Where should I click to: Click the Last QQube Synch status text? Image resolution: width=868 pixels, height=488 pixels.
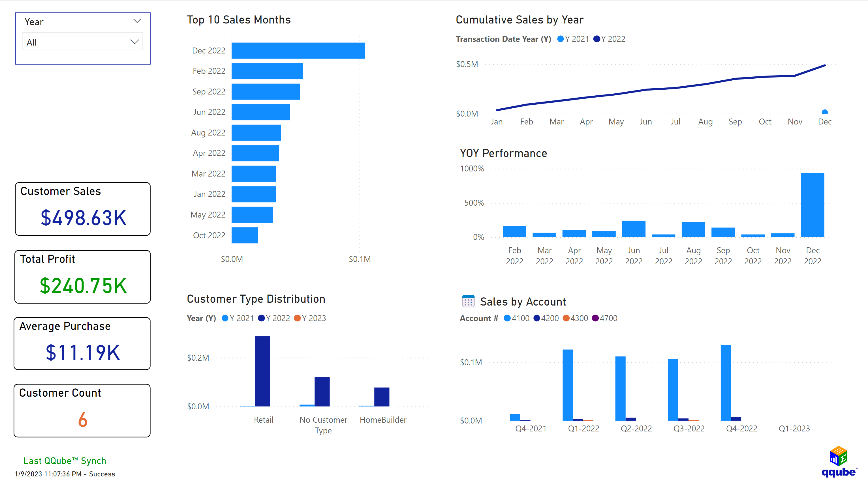(x=64, y=461)
